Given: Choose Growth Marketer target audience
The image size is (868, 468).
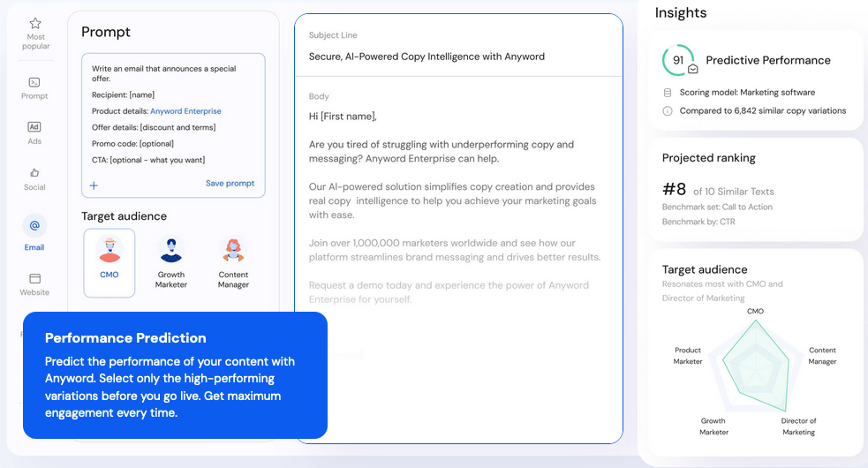Looking at the screenshot, I should (x=171, y=263).
